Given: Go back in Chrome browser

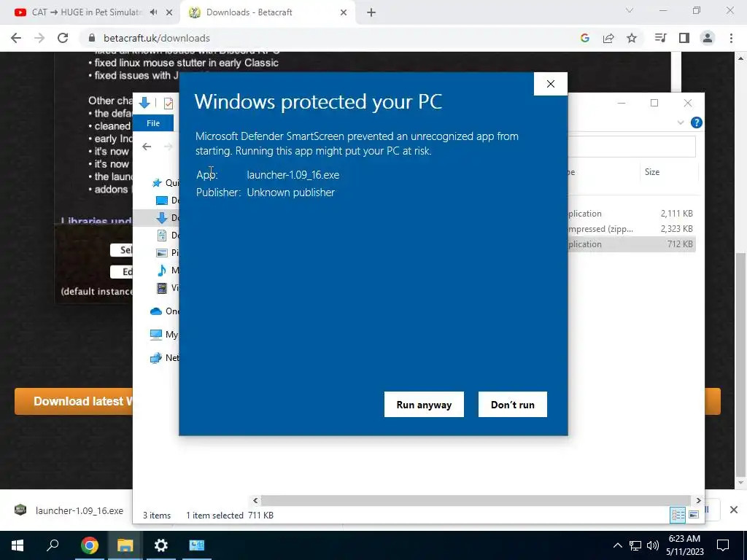Looking at the screenshot, I should coord(16,38).
